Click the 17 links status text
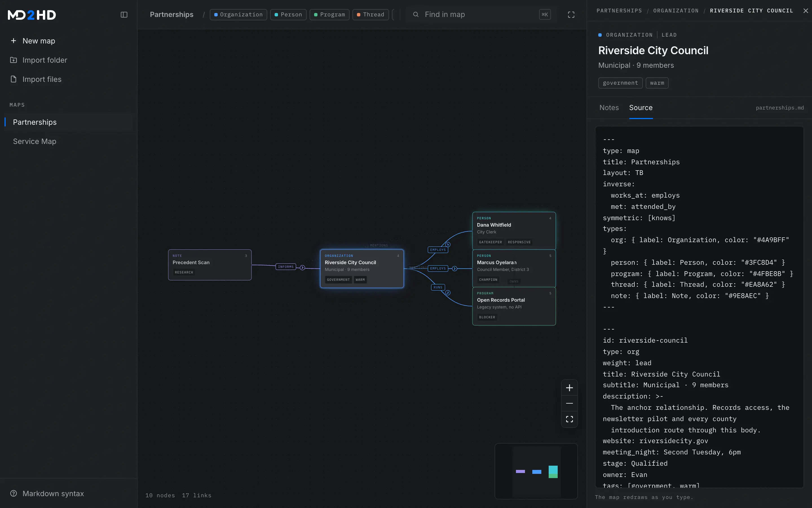Image resolution: width=812 pixels, height=508 pixels. [x=197, y=495]
